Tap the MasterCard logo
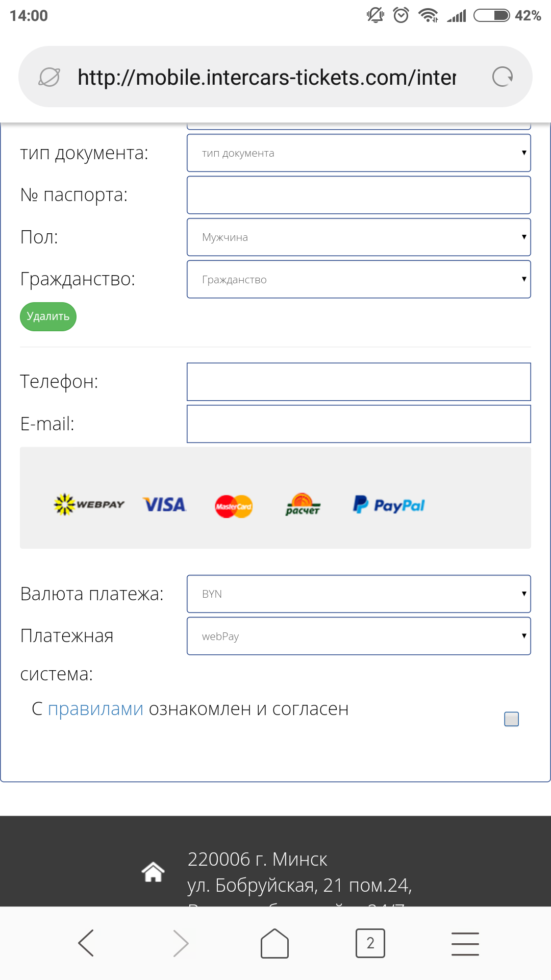This screenshot has width=551, height=980. 234,506
